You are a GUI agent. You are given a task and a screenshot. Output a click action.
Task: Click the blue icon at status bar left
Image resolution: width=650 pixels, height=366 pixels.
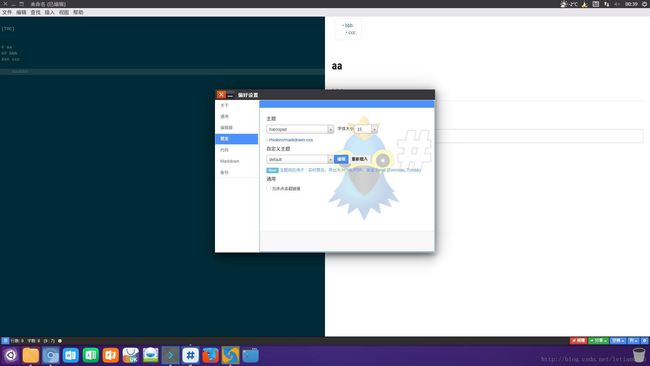[5, 341]
